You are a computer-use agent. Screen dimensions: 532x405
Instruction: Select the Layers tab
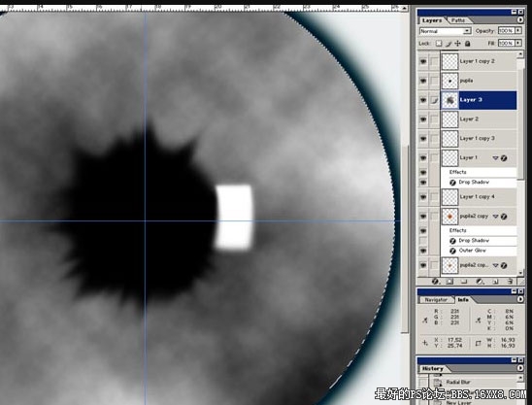tap(432, 20)
